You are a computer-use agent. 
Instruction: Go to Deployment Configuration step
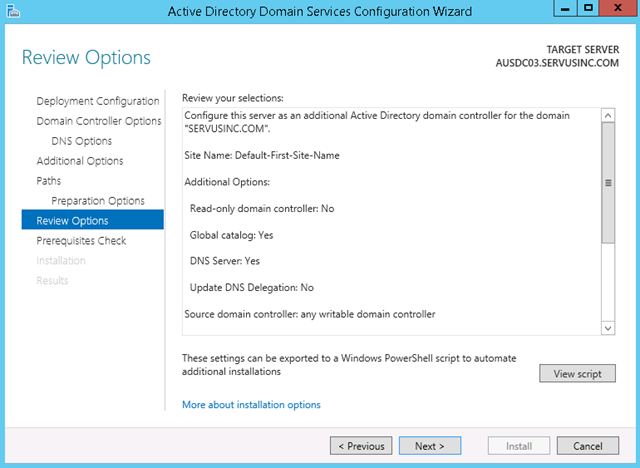click(98, 101)
